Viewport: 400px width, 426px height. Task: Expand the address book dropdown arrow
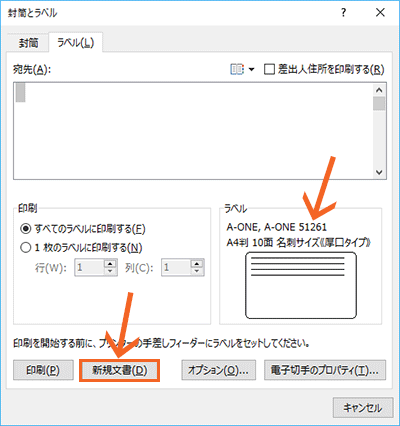[252, 69]
